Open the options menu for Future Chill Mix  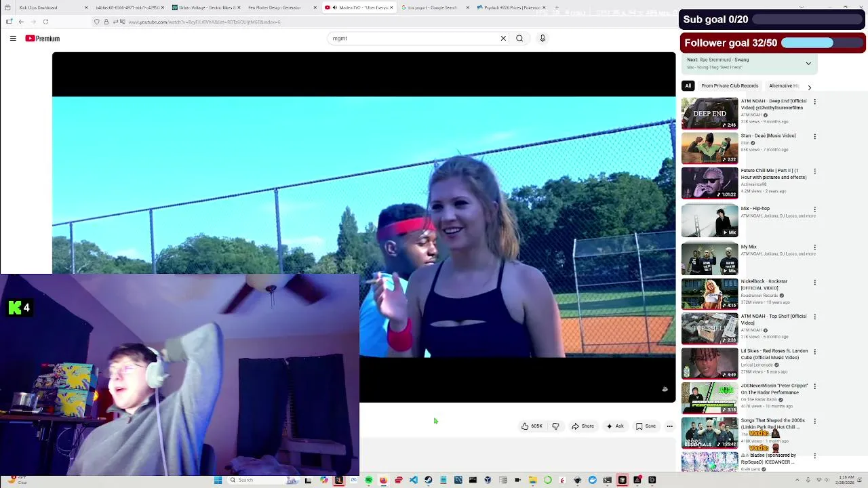[814, 171]
